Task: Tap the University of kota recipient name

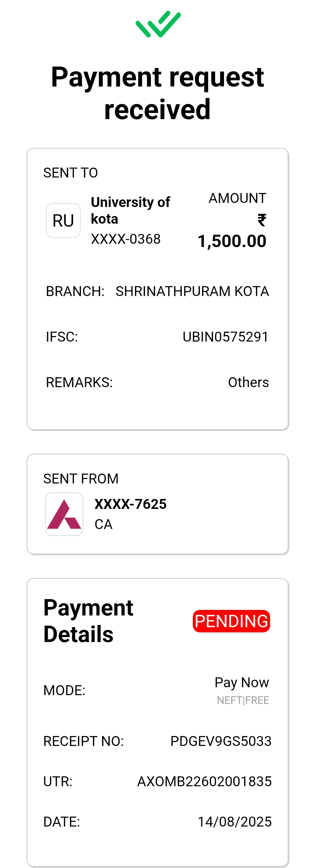Action: 130,210
